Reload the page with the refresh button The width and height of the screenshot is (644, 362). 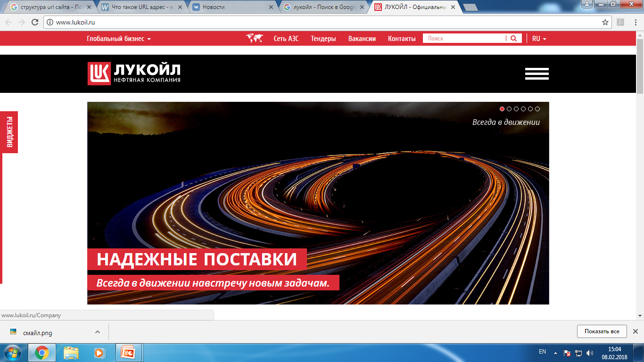[35, 22]
